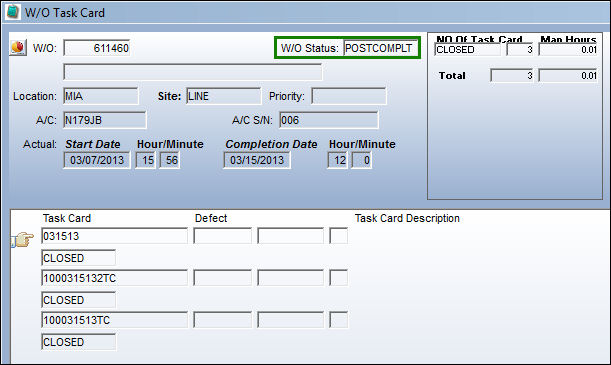Click the W/O Status field POSTCOMPLT
Screen dimensions: 611x365
click(380, 48)
